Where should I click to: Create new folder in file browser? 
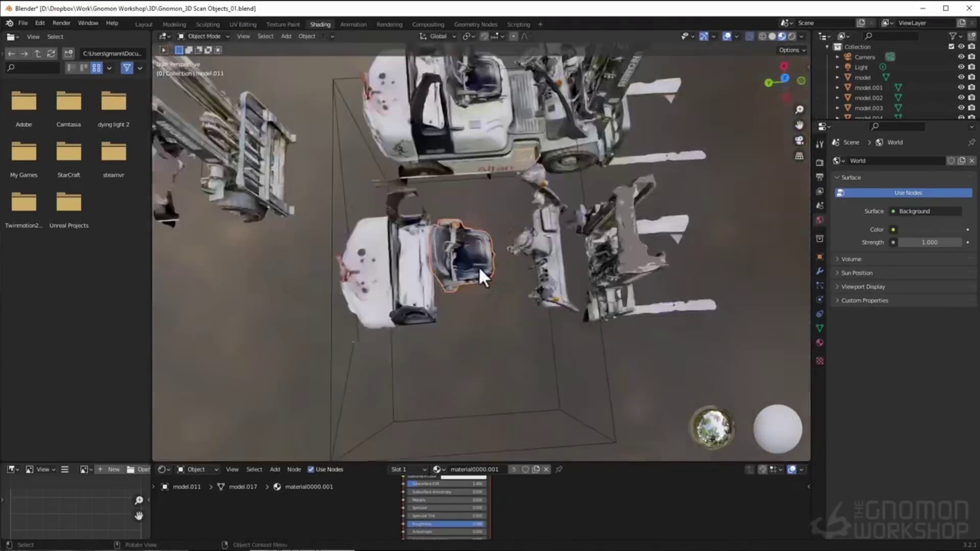pos(68,54)
